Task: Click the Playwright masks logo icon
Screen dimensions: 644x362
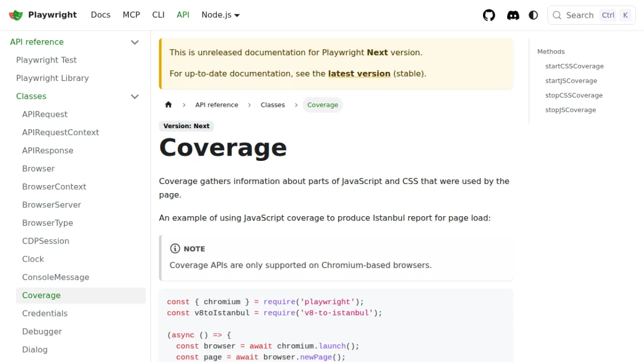Action: coord(16,15)
